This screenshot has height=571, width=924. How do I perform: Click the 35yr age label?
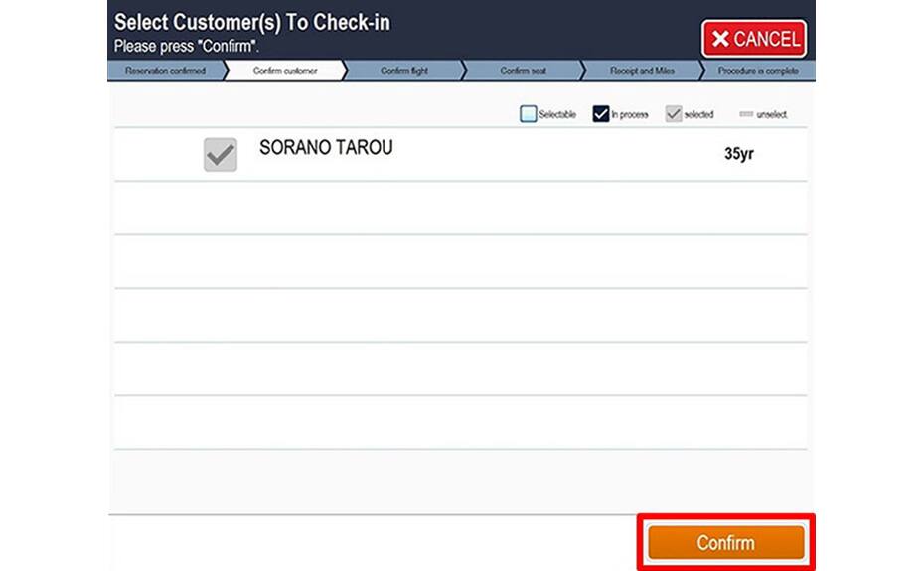tap(739, 154)
